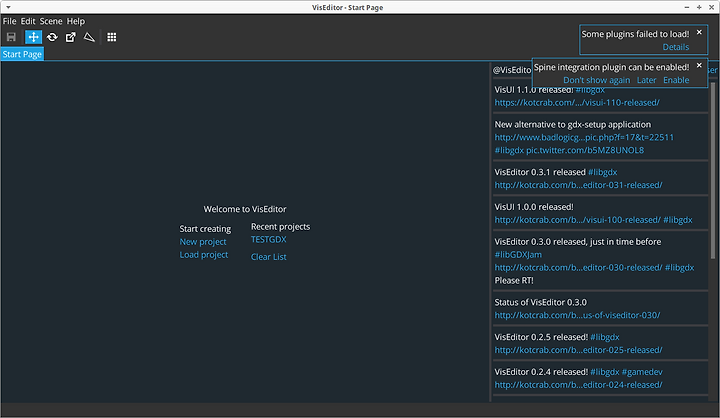720x418 pixels.
Task: Click the 'Start creating' label
Action: [x=205, y=229]
